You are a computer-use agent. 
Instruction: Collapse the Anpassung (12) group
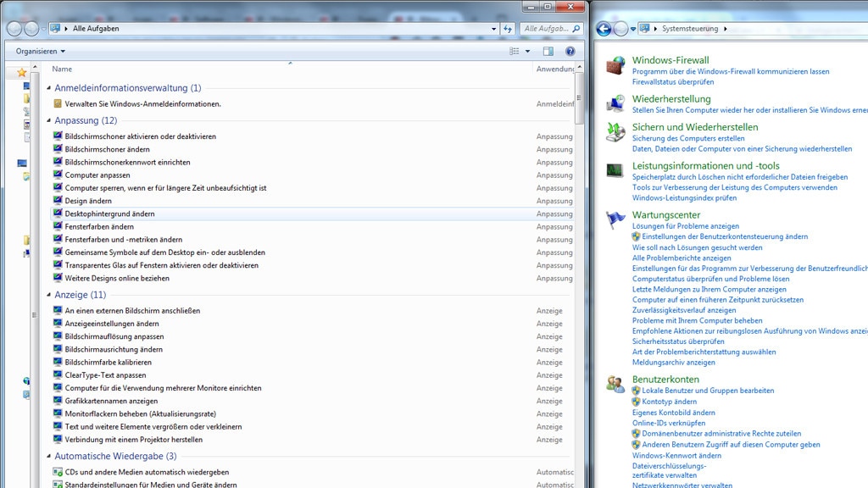tap(48, 120)
